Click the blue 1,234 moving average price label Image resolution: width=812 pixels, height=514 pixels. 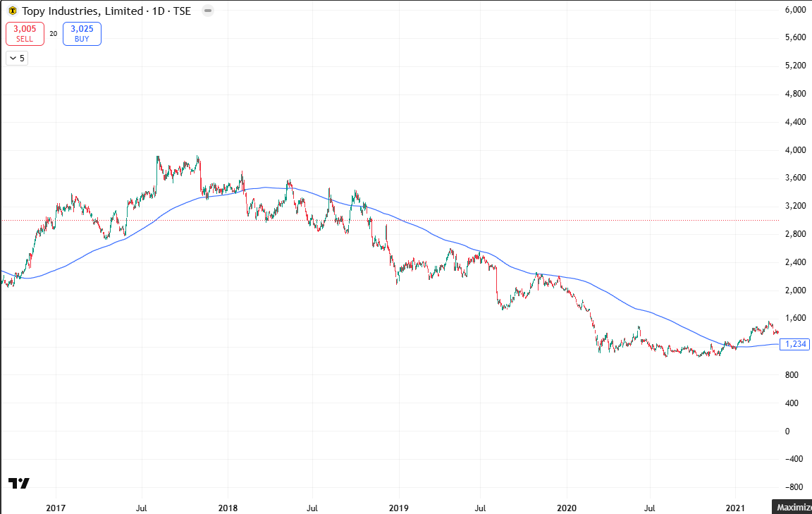[794, 344]
